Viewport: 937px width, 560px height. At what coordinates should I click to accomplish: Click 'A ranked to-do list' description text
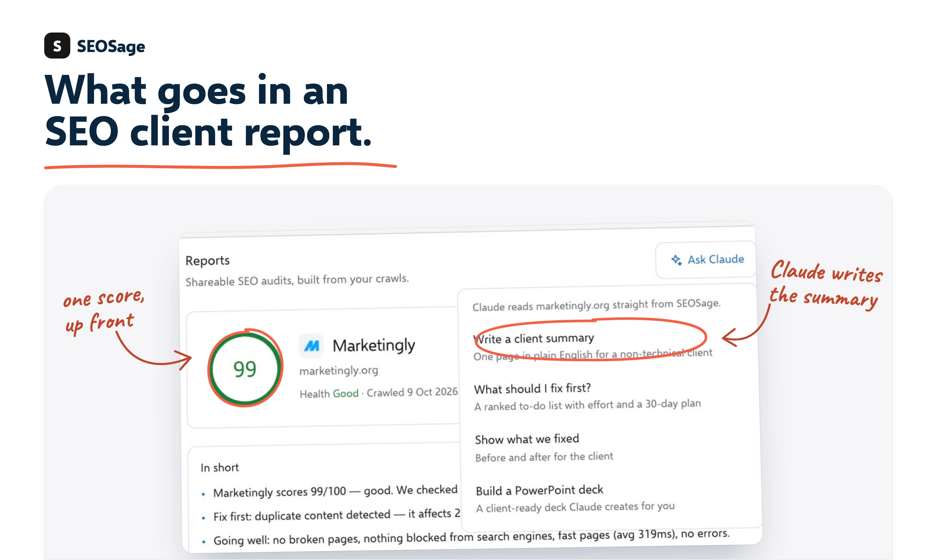tap(588, 405)
